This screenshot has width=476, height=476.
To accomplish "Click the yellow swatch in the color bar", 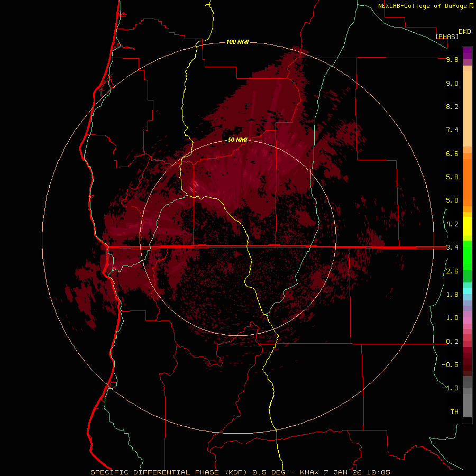I will pyautogui.click(x=467, y=226).
